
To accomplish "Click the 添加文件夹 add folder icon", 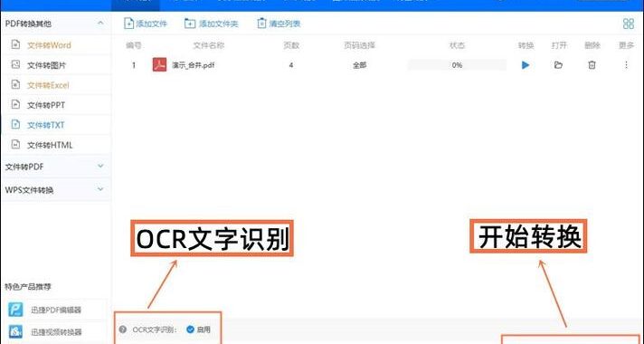I will tap(190, 24).
